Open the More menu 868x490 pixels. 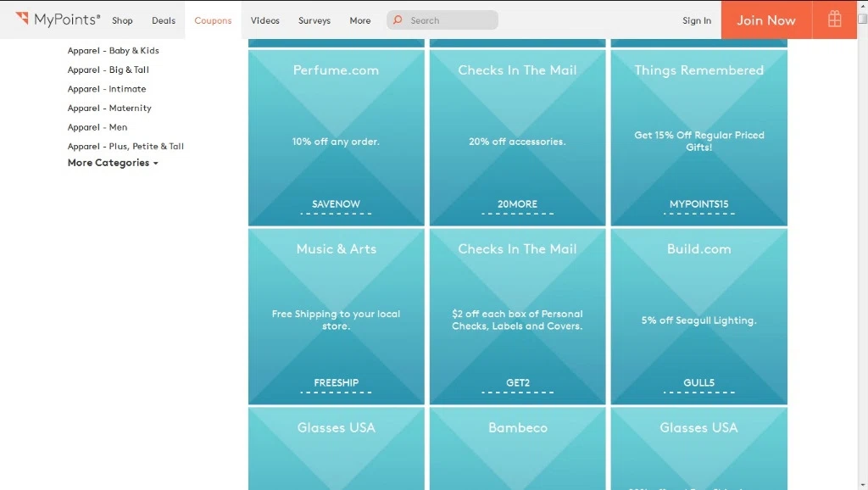(x=359, y=20)
